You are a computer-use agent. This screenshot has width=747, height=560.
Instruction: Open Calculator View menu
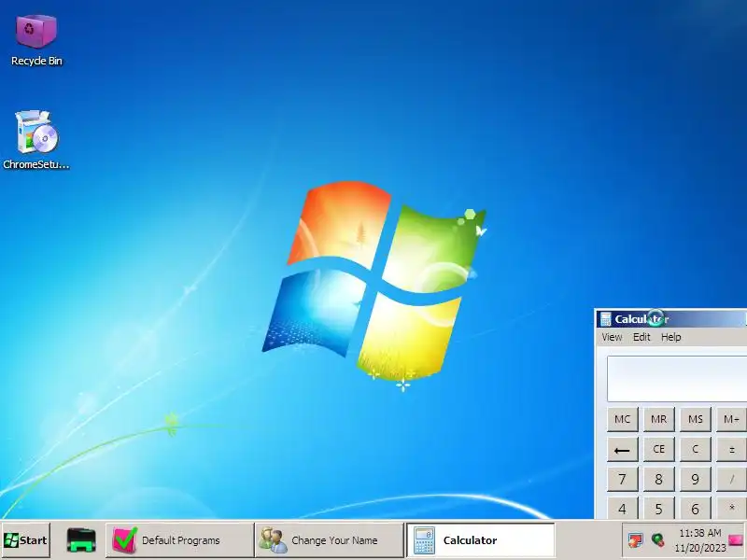612,337
